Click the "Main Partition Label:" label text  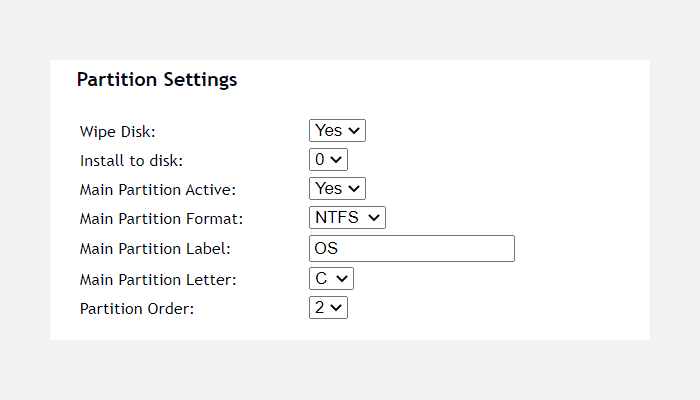tap(155, 249)
